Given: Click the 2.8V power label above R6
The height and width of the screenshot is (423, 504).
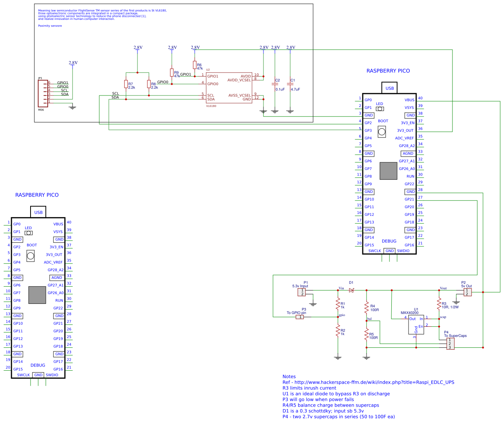Looking at the screenshot, I should 195,47.
